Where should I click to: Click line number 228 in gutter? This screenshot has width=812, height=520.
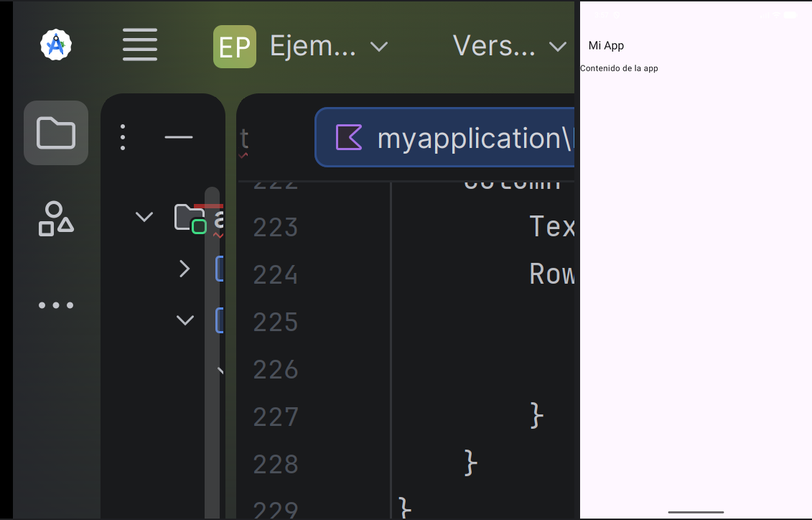tap(276, 464)
